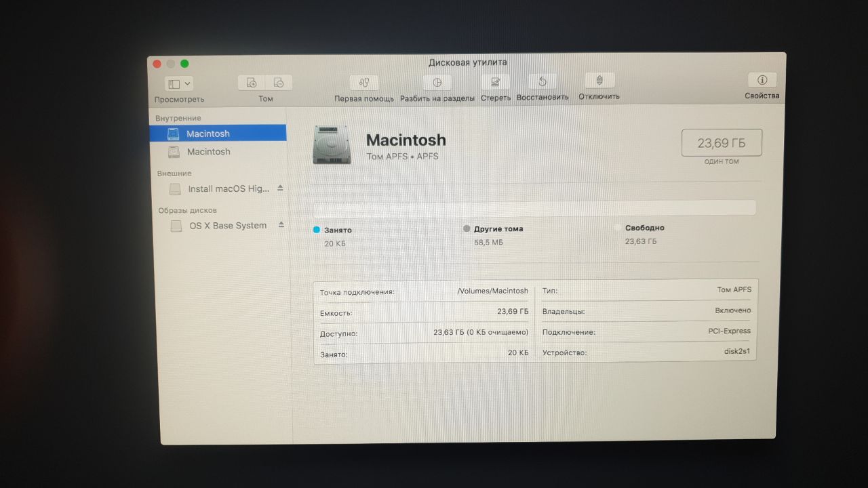
Task: Click the Restore toolbar icon
Action: coord(542,81)
